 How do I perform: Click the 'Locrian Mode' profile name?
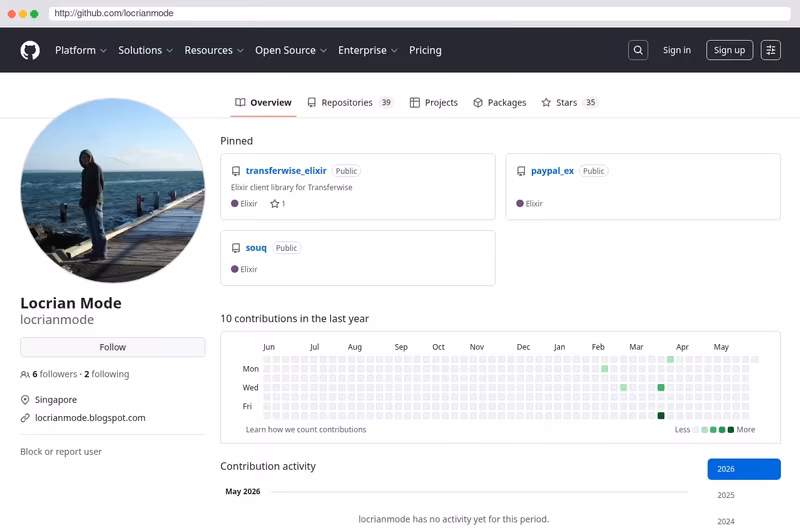[71, 303]
